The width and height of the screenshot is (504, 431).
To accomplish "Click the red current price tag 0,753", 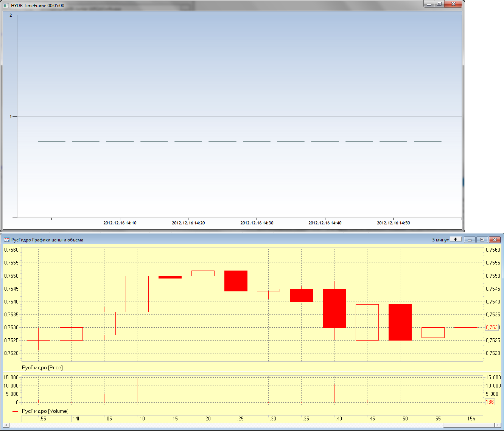I will [x=492, y=327].
